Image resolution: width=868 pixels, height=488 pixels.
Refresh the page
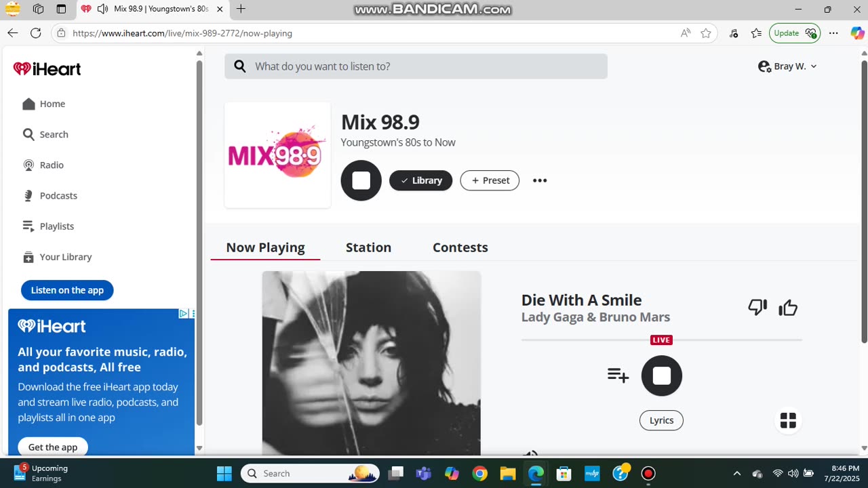pyautogui.click(x=36, y=33)
